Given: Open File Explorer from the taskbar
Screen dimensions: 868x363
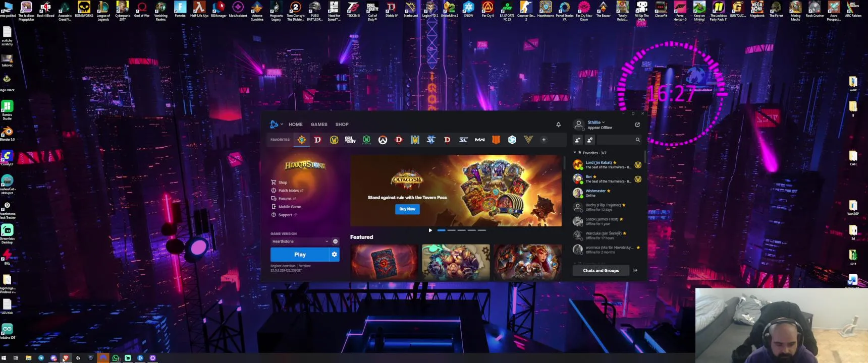Looking at the screenshot, I should 28,358.
